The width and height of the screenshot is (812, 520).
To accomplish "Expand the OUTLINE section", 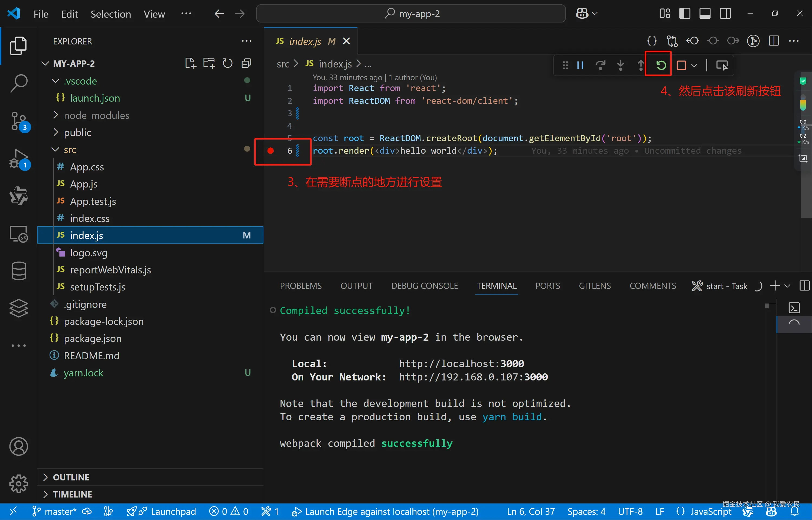I will coord(71,477).
